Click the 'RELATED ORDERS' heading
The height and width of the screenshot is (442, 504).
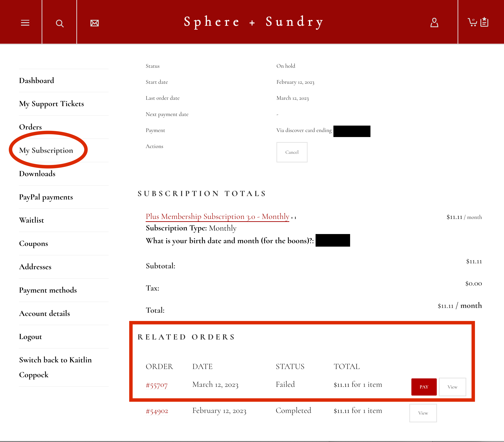pos(186,337)
